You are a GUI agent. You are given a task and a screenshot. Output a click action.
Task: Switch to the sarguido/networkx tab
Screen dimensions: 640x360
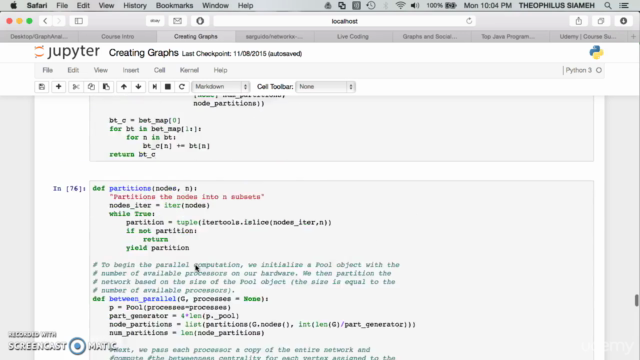click(274, 36)
